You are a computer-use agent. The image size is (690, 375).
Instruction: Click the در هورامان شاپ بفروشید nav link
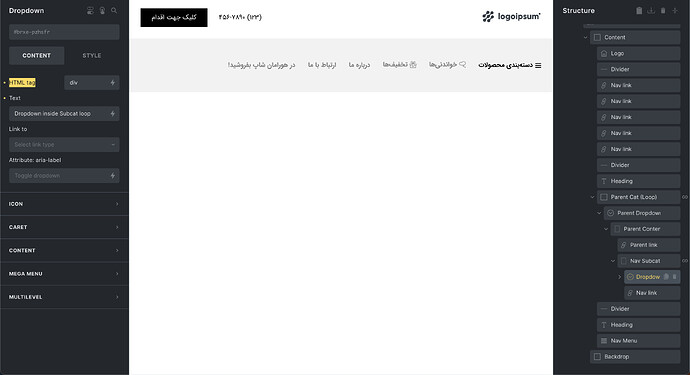(261, 65)
